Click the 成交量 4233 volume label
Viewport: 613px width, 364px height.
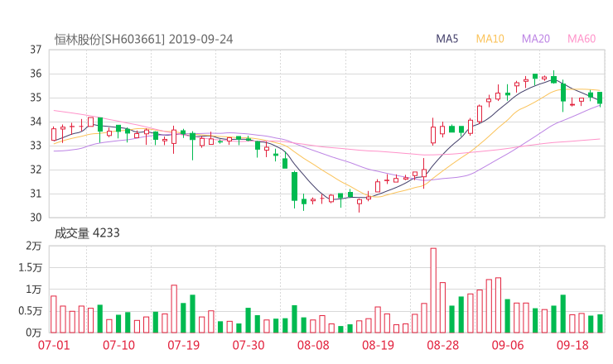pyautogui.click(x=87, y=233)
